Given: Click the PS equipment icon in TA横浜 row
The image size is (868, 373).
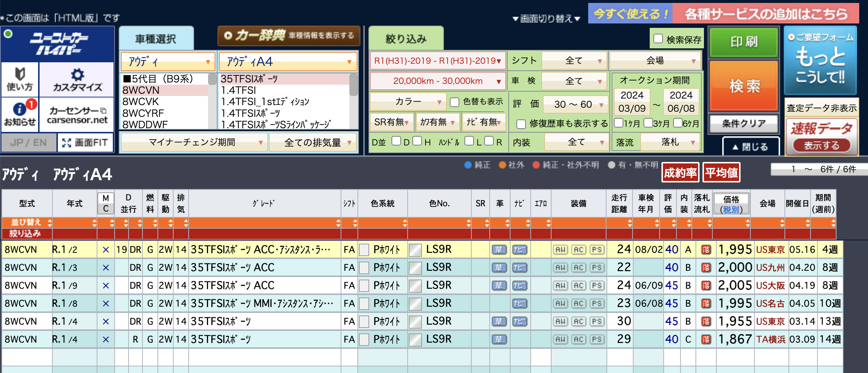Looking at the screenshot, I should (x=597, y=340).
